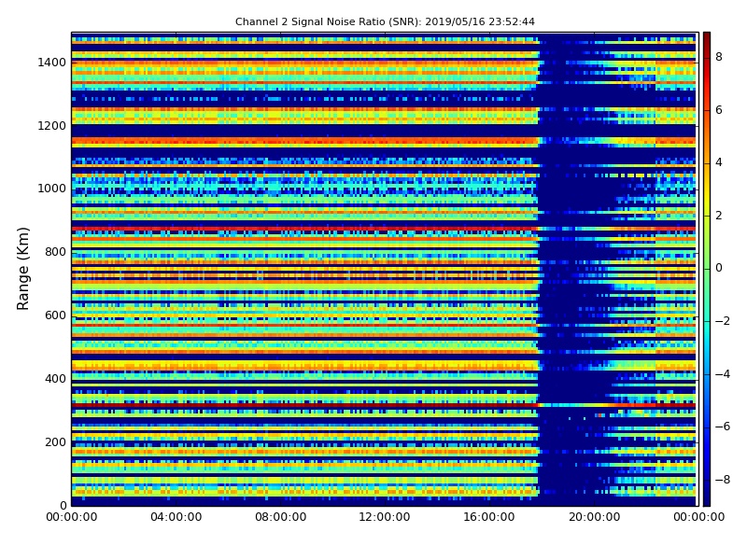747x560 pixels.
Task: Select the 200 range tick label
Action: (55, 441)
